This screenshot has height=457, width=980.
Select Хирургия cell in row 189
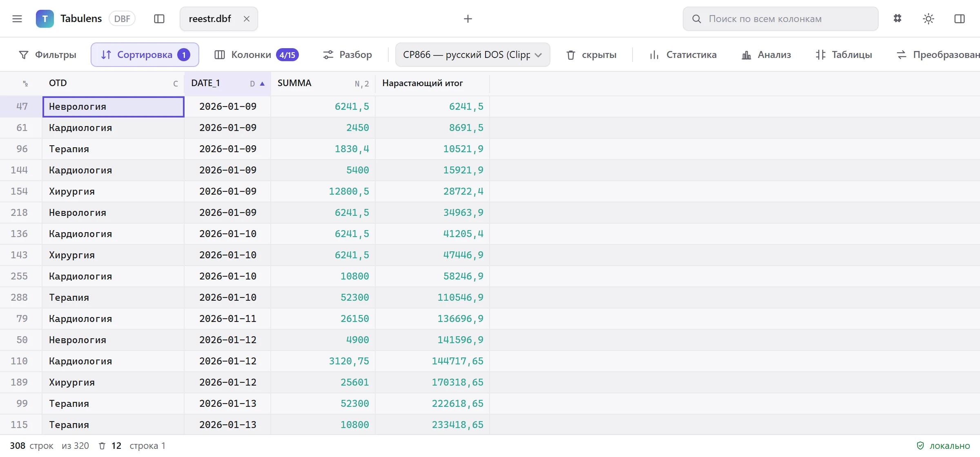(x=113, y=382)
